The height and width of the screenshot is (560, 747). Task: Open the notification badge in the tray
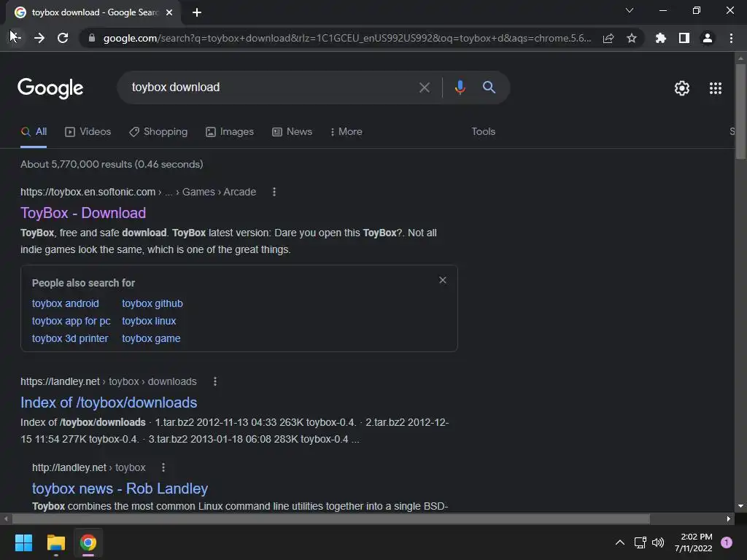[x=727, y=542]
